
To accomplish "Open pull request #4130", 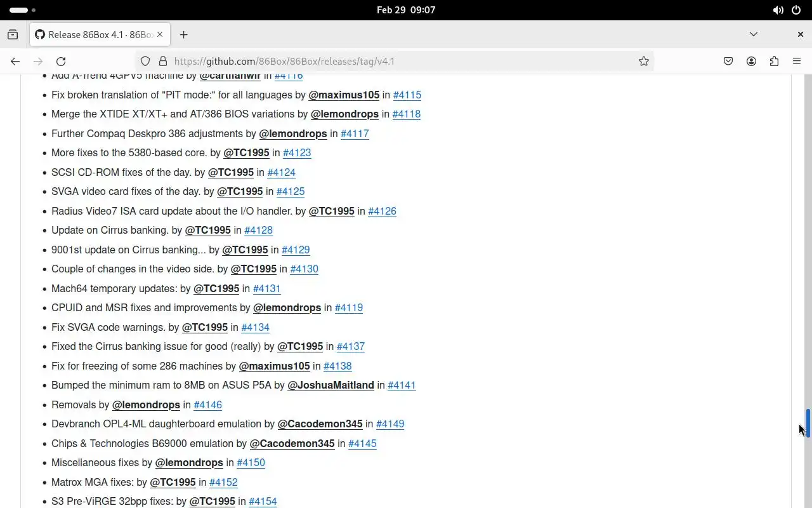I will 304,269.
